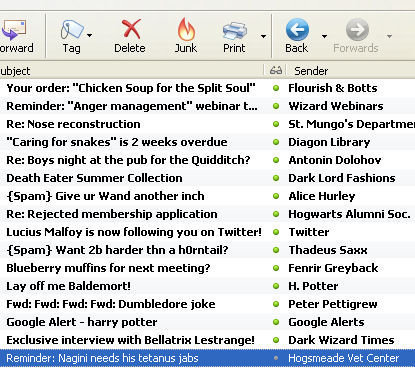Open "Chicken Soup for the Split Soul" order email
Screen dimensions: 415x369
pyautogui.click(x=131, y=88)
